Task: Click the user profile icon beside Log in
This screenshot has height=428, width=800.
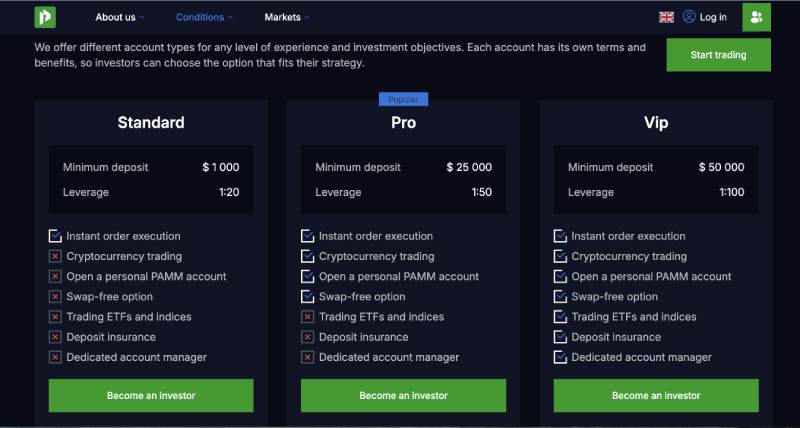Action: click(689, 17)
